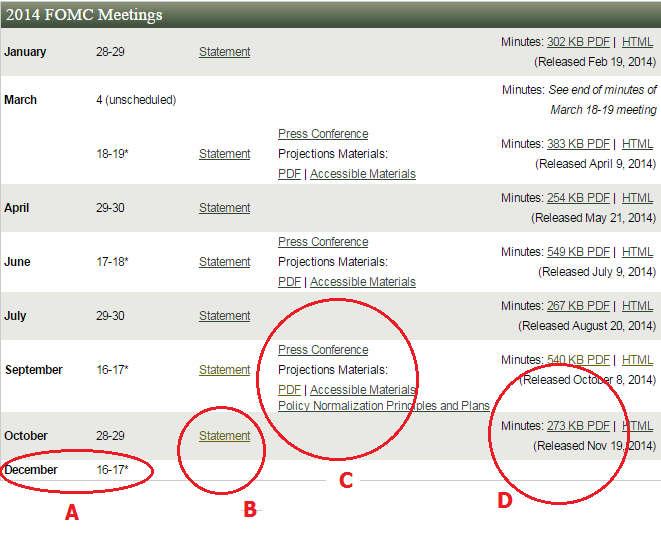Open the April minutes 254 KB PDF
Viewport: 661px width, 539px height.
click(x=578, y=198)
